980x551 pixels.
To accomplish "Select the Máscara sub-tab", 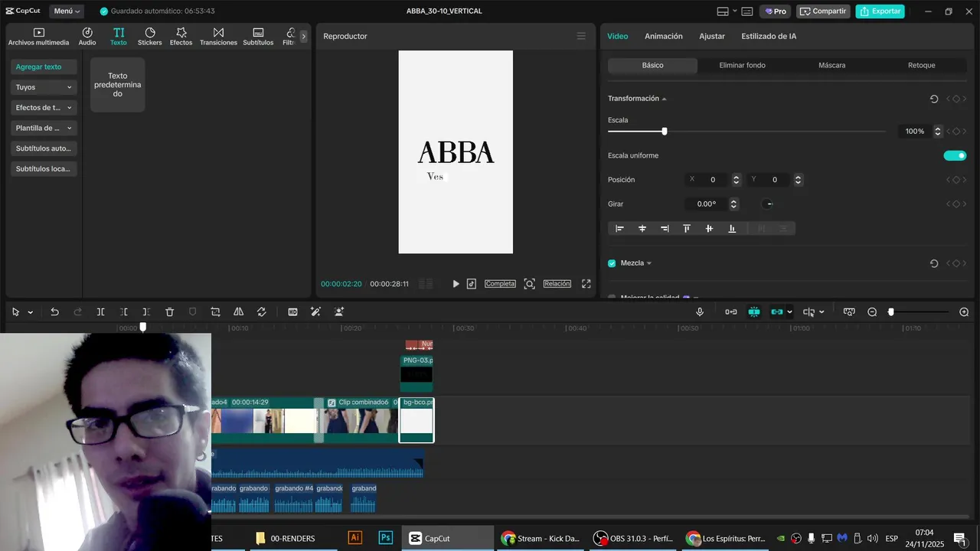I will [x=831, y=66].
